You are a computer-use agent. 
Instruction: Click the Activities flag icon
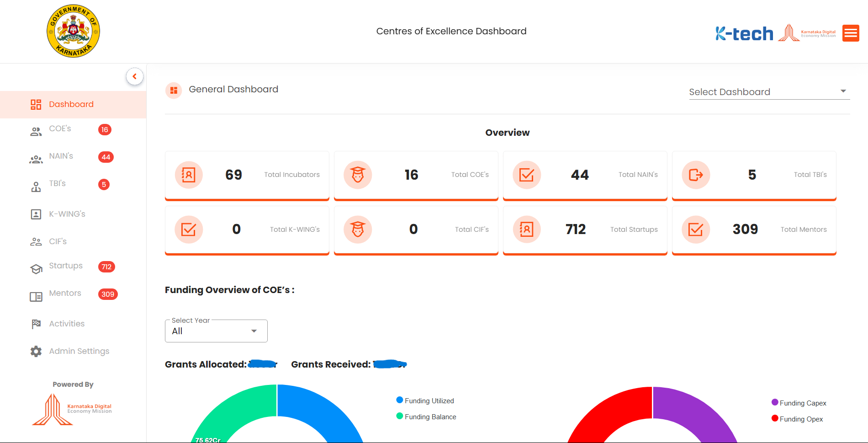tap(36, 324)
